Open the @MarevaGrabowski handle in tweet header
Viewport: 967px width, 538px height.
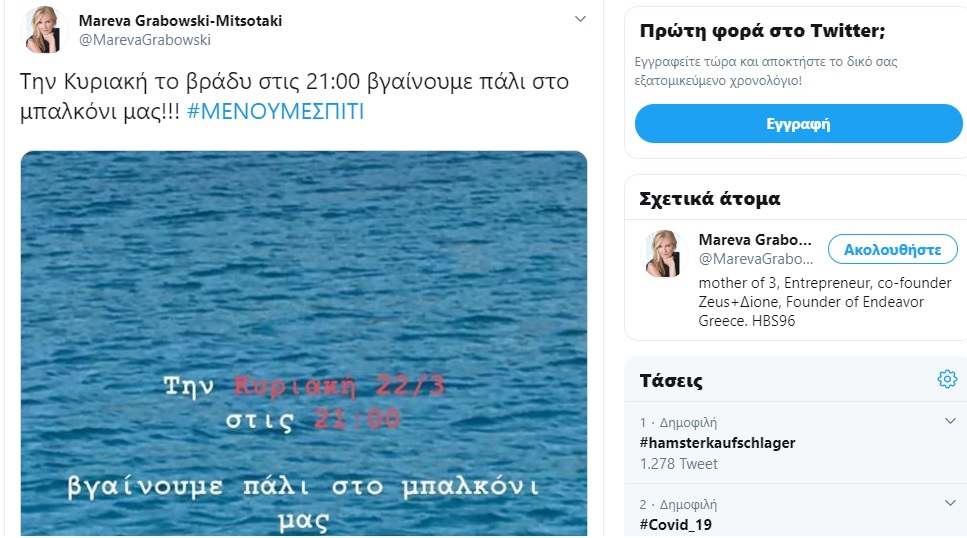coord(145,39)
